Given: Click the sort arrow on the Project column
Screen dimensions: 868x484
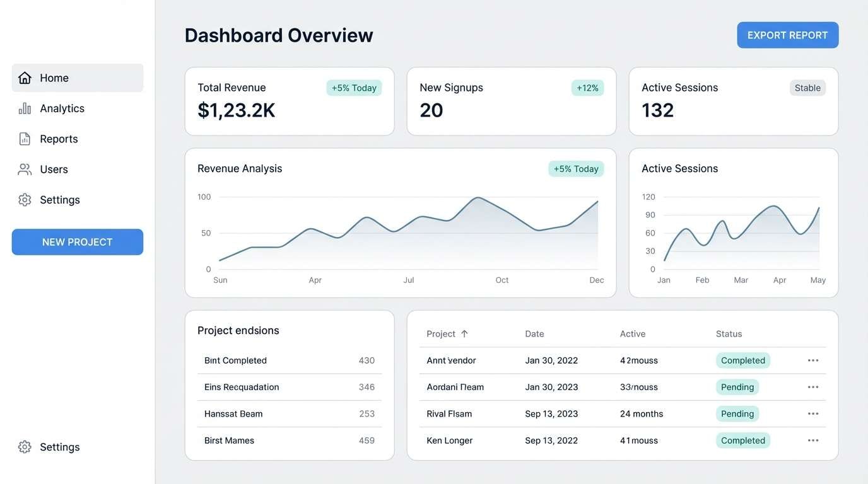Looking at the screenshot, I should [464, 333].
